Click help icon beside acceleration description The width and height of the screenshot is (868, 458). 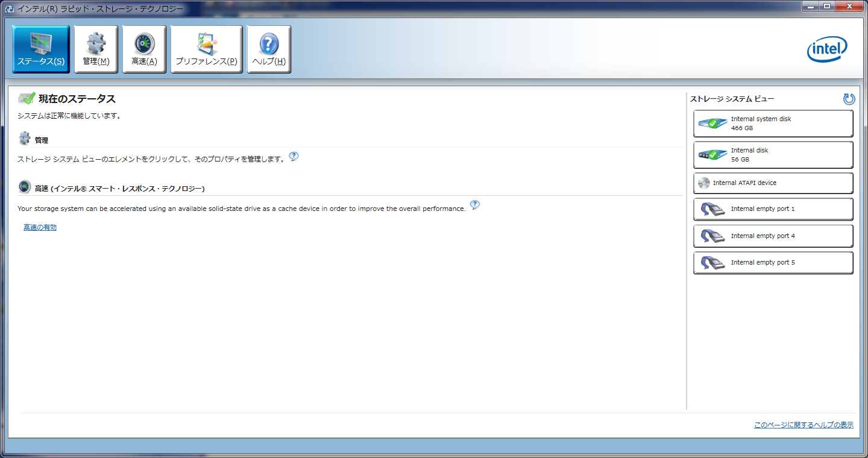tap(475, 205)
